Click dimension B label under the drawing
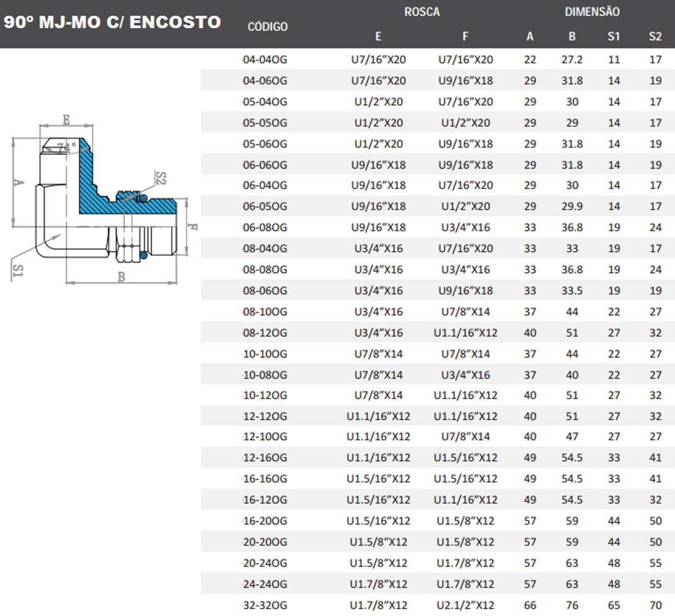 [121, 277]
